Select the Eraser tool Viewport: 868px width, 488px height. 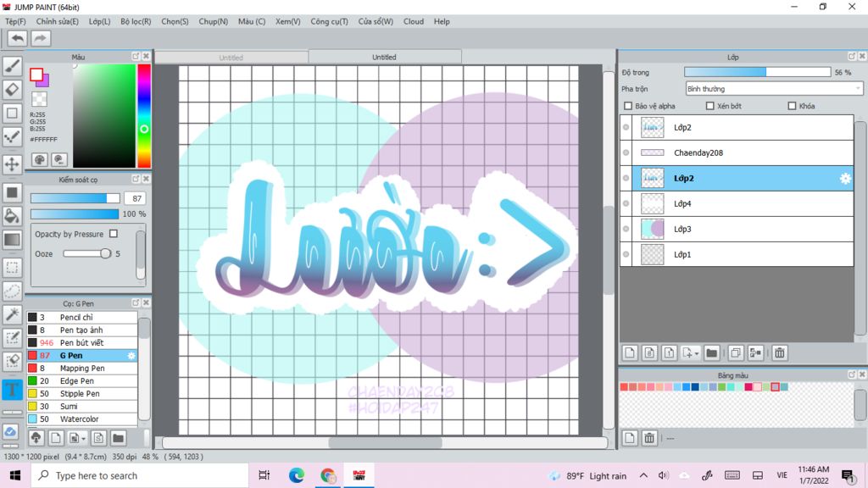(x=12, y=90)
